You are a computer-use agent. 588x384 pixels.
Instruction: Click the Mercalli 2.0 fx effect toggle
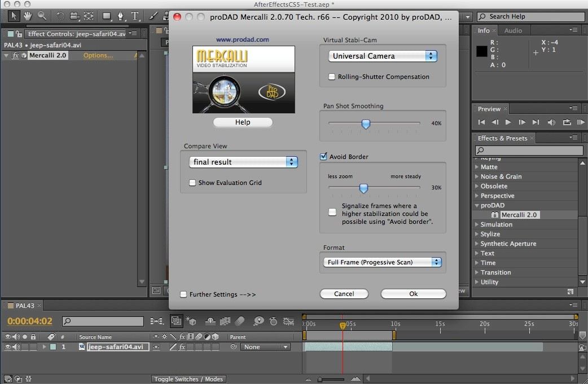15,55
